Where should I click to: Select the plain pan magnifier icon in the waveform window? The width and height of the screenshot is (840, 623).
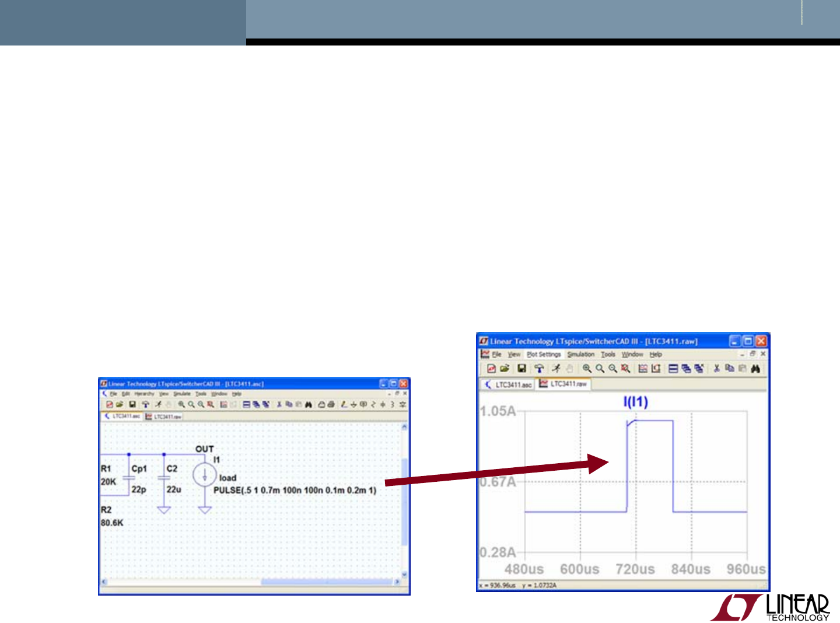(600, 369)
